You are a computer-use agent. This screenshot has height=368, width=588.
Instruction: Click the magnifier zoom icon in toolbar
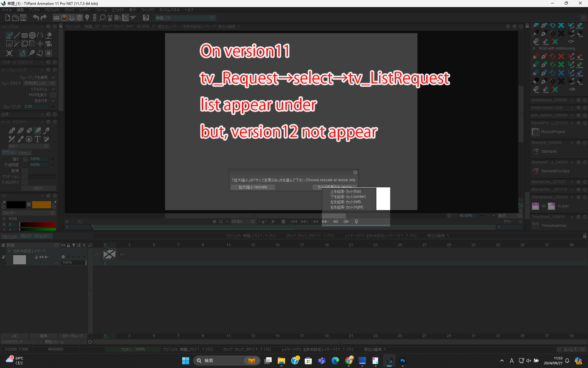click(x=103, y=18)
